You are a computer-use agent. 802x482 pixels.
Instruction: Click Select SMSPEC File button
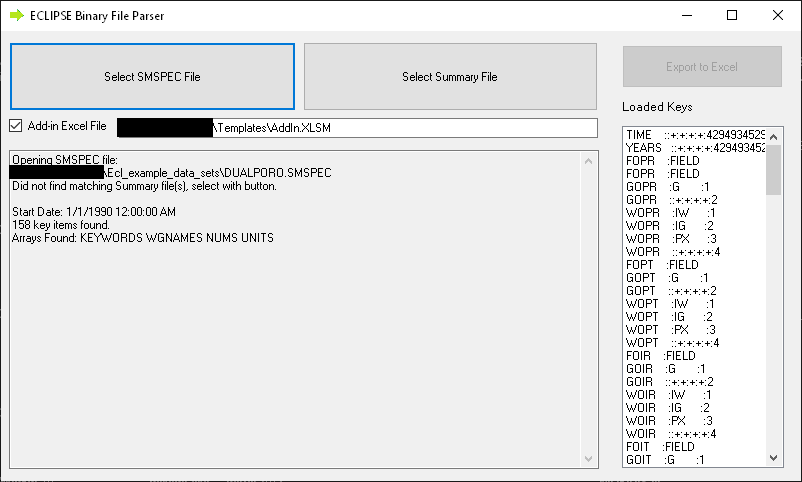pyautogui.click(x=152, y=77)
